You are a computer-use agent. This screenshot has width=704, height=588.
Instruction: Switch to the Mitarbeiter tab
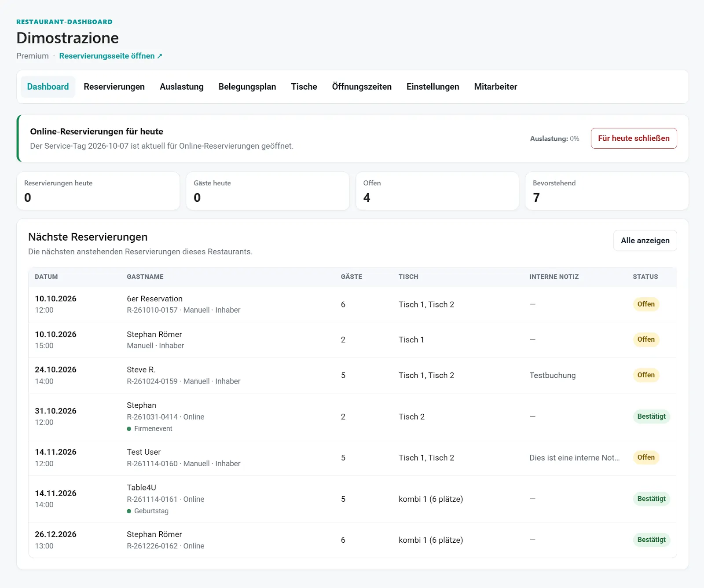click(495, 87)
